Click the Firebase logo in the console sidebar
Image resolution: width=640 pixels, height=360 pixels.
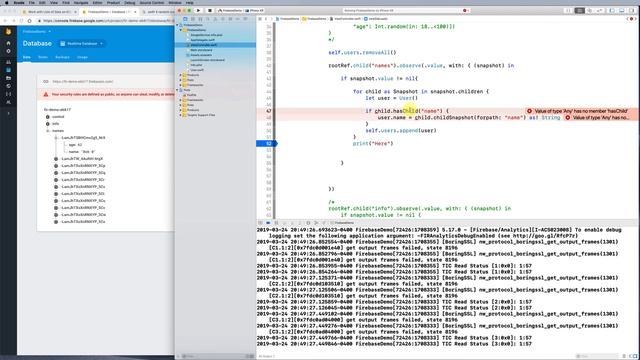pyautogui.click(x=8, y=31)
